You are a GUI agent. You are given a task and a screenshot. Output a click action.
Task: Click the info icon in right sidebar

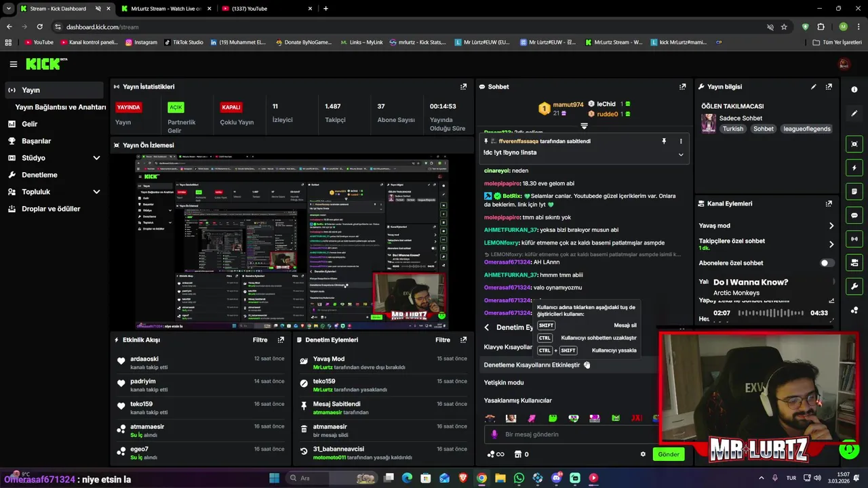point(854,90)
